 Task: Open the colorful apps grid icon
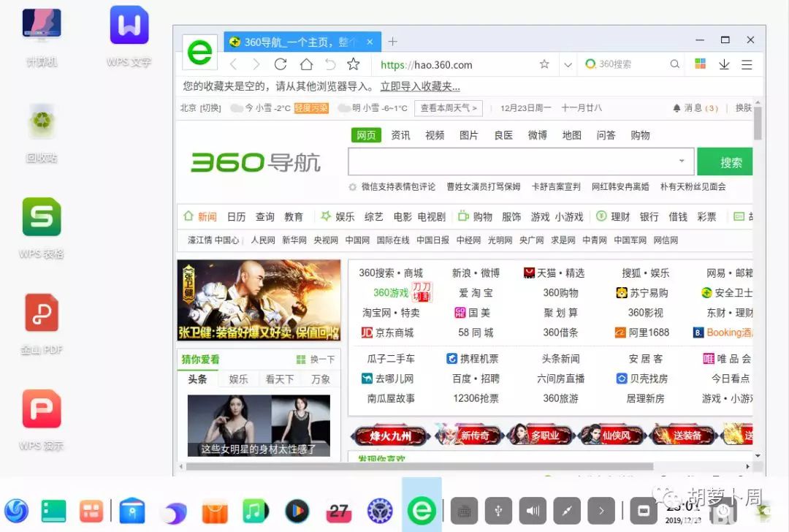coord(700,64)
